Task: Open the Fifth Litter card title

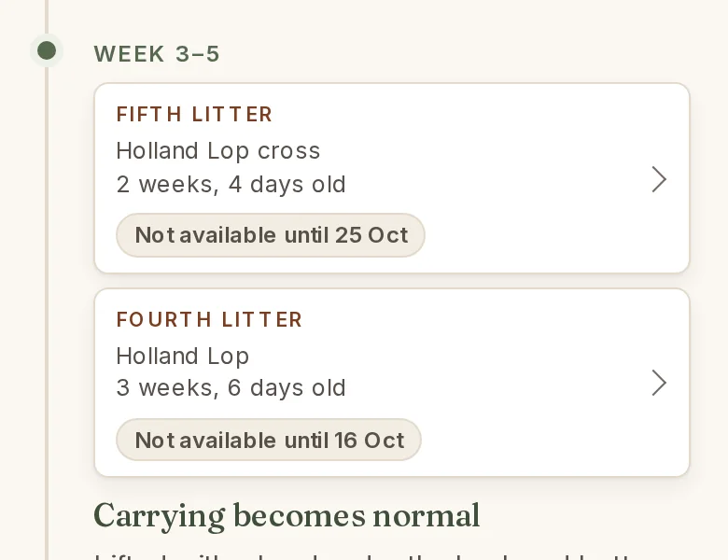Action: (194, 114)
